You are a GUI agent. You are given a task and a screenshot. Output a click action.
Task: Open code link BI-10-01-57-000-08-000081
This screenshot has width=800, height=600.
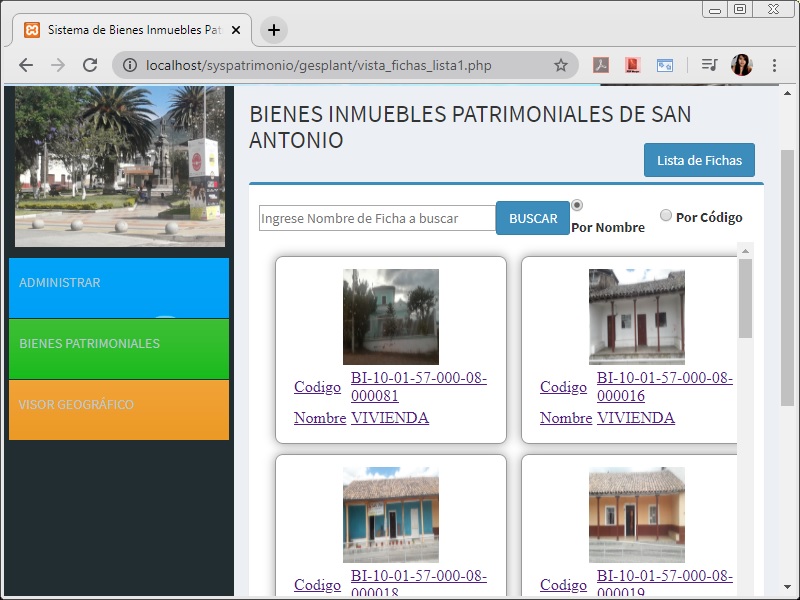coord(419,387)
